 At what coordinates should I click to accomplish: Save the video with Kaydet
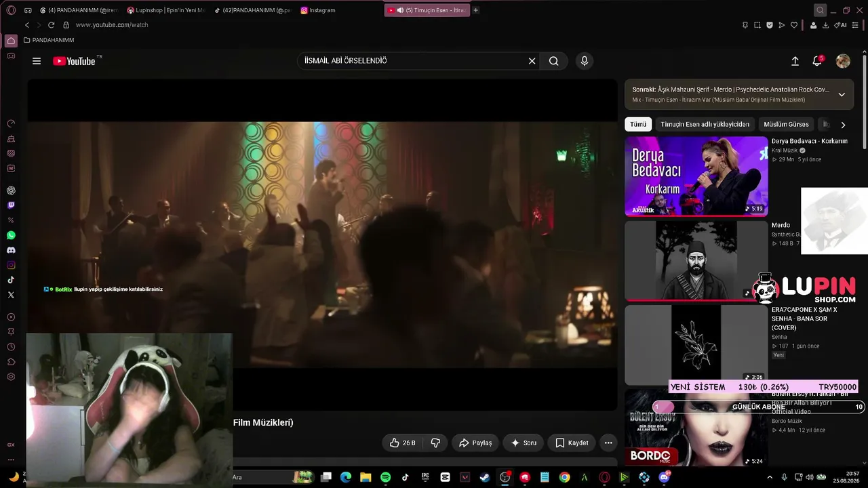pyautogui.click(x=572, y=443)
